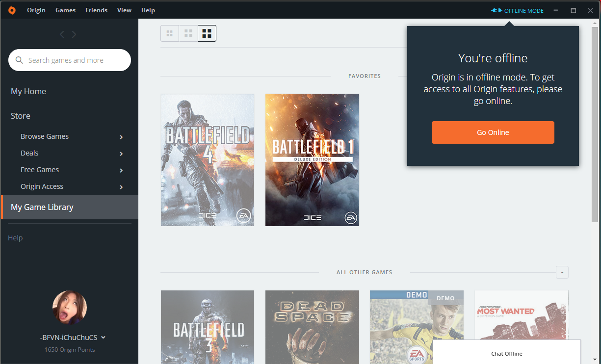Expand the Origin Access submenu
The width and height of the screenshot is (601, 364).
[121, 187]
